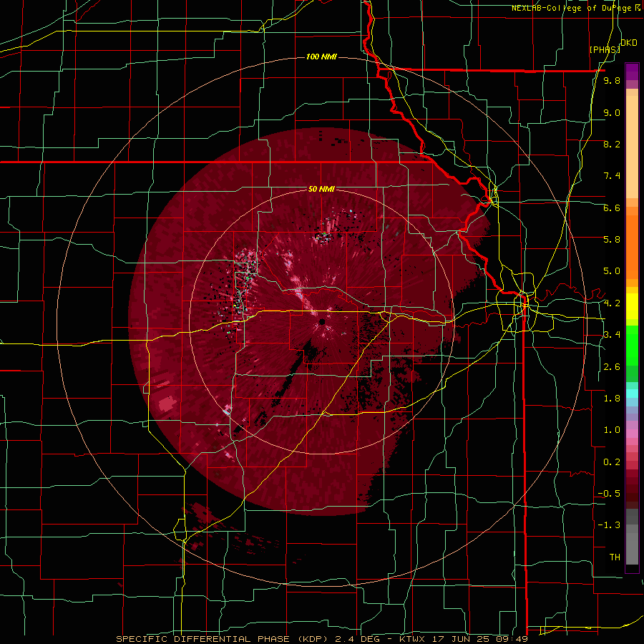Click the [PHAS] legend heading
Viewport: 644px width, 644px height.
coord(605,49)
